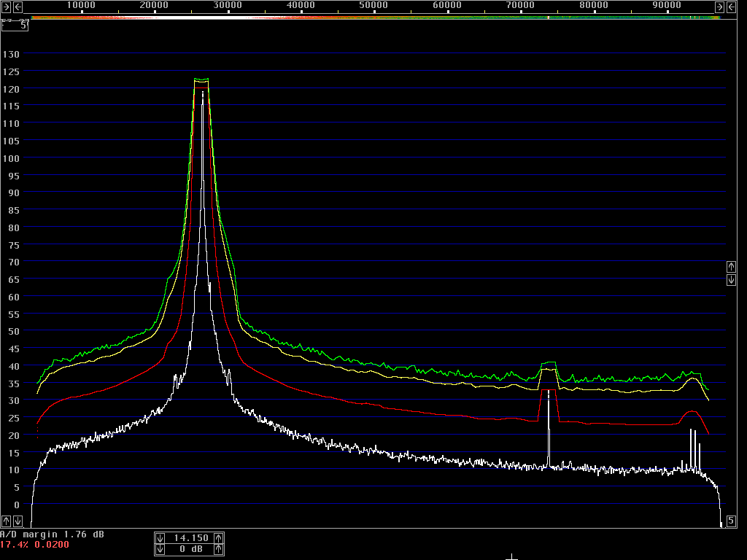Click the top-left right-pointing arrow button
This screenshot has height=560, width=747.
[x=6, y=7]
